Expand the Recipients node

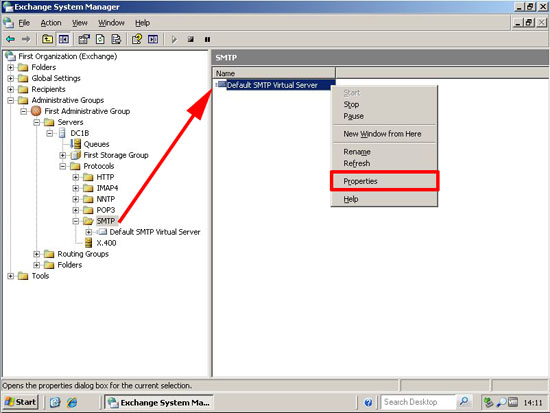11,89
